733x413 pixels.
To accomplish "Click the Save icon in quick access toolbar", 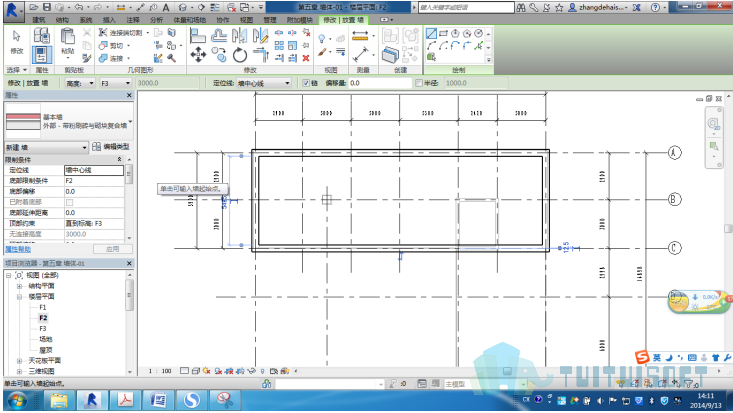I will click(47, 7).
